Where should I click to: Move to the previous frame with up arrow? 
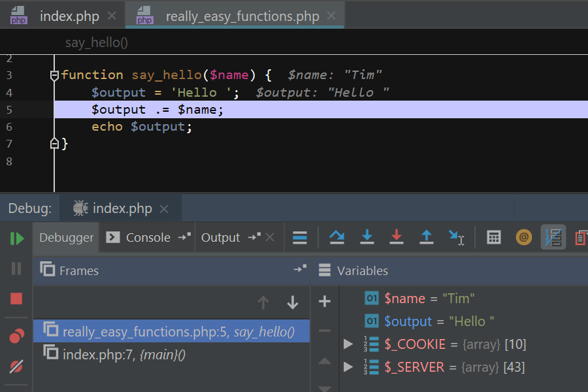tap(263, 302)
